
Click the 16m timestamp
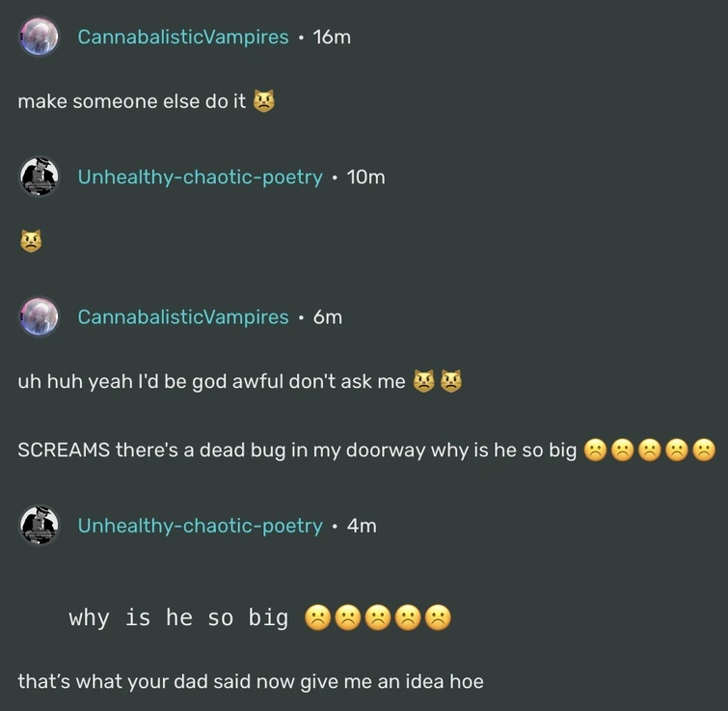[x=332, y=38]
